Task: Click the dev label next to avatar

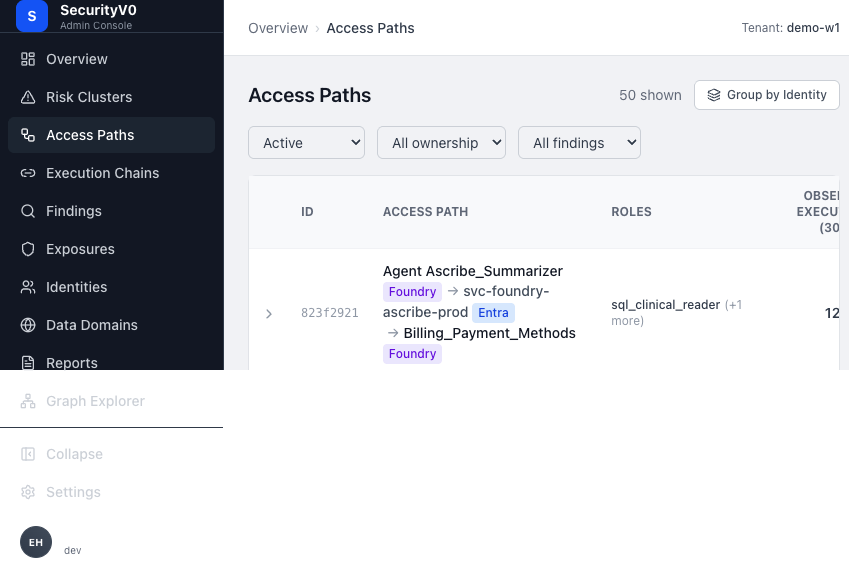Action: click(73, 550)
